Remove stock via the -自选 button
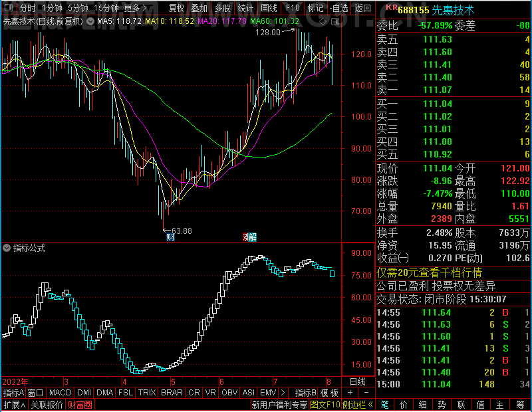The width and height of the screenshot is (532, 412). coord(339,8)
